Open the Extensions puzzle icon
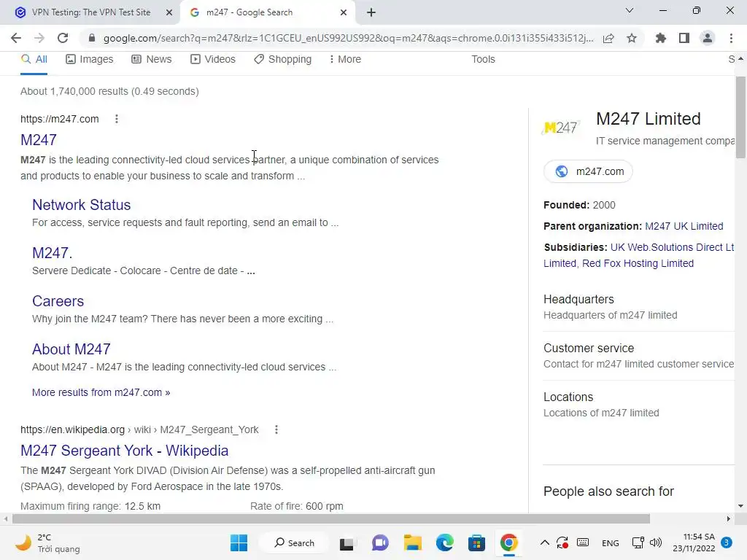This screenshot has width=747, height=560. 661,38
